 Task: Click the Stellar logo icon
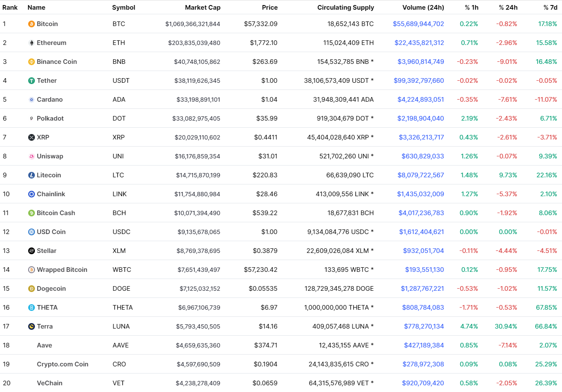(x=32, y=251)
